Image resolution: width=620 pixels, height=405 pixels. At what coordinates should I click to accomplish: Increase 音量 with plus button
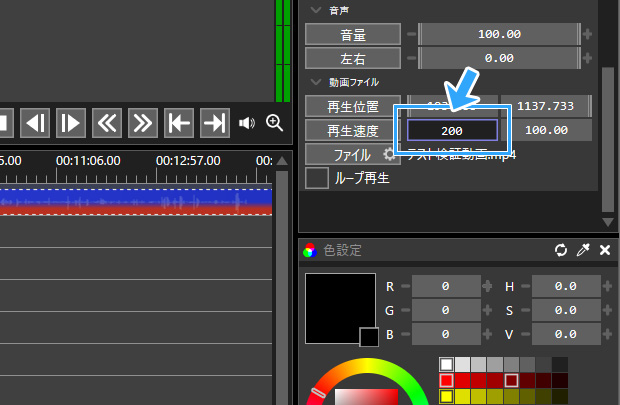[588, 34]
